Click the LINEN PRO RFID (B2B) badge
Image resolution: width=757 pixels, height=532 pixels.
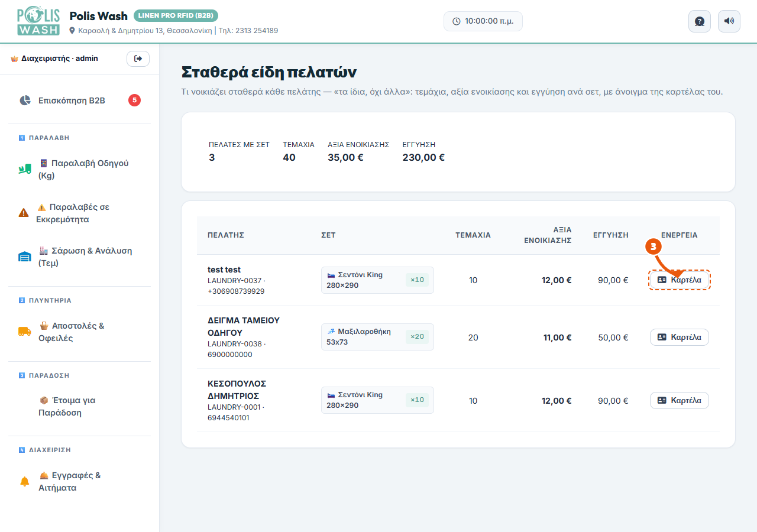[x=176, y=15]
